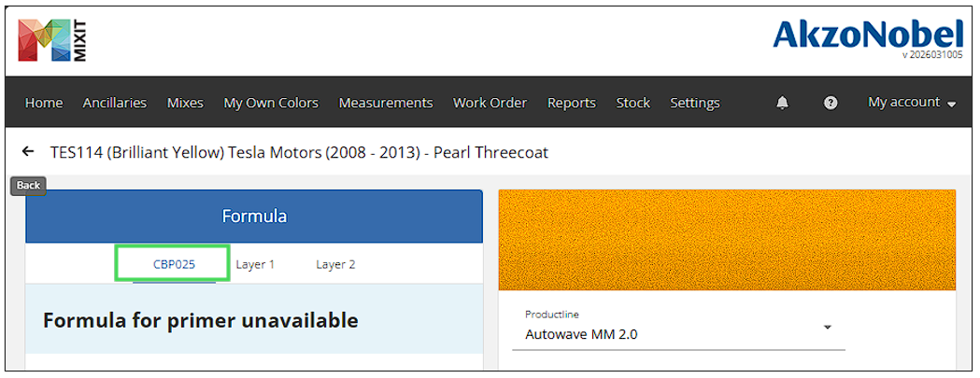The image size is (980, 378).
Task: Click the 'Formula for primer unavailable' message
Action: pos(200,320)
